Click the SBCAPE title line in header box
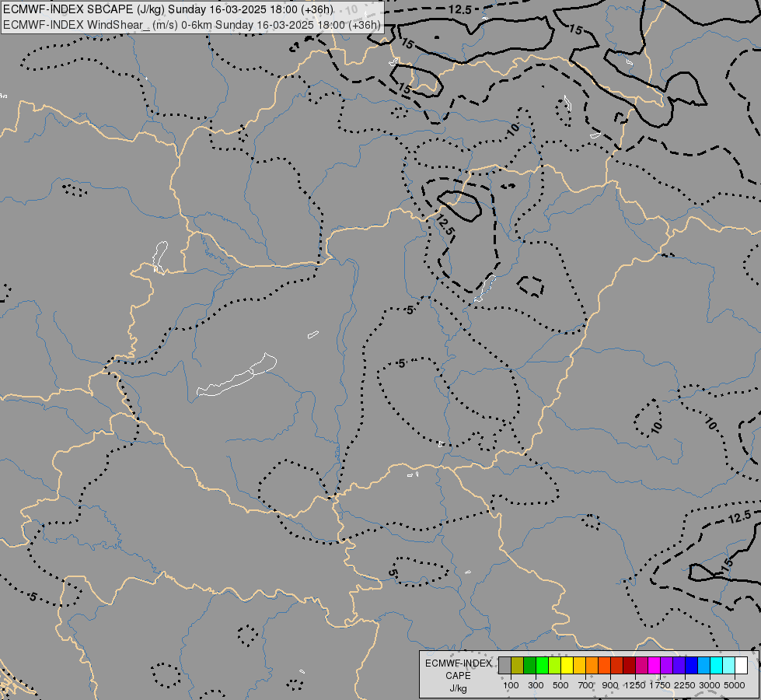761x700 pixels. 169,9
